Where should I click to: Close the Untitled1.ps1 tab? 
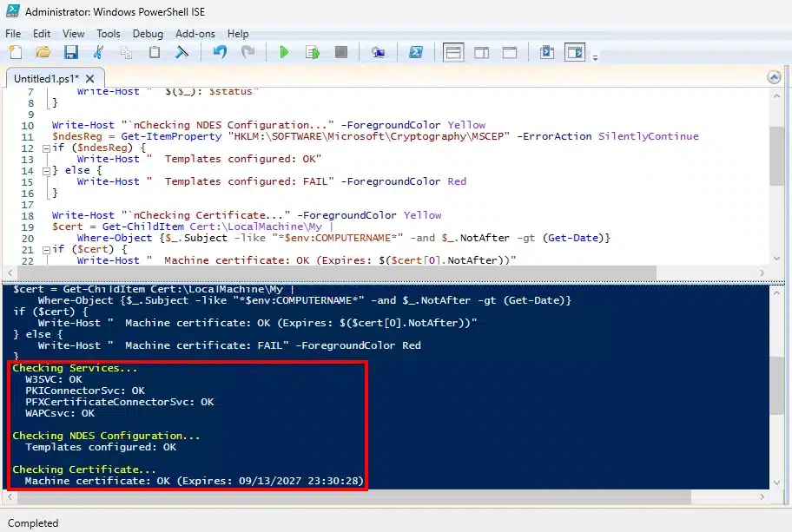[x=89, y=78]
